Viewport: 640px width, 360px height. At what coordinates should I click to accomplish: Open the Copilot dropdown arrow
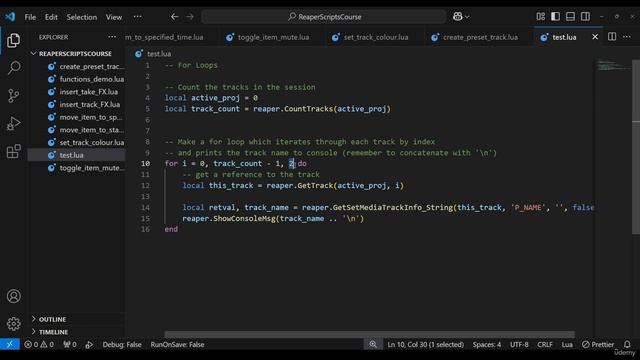tap(467, 17)
